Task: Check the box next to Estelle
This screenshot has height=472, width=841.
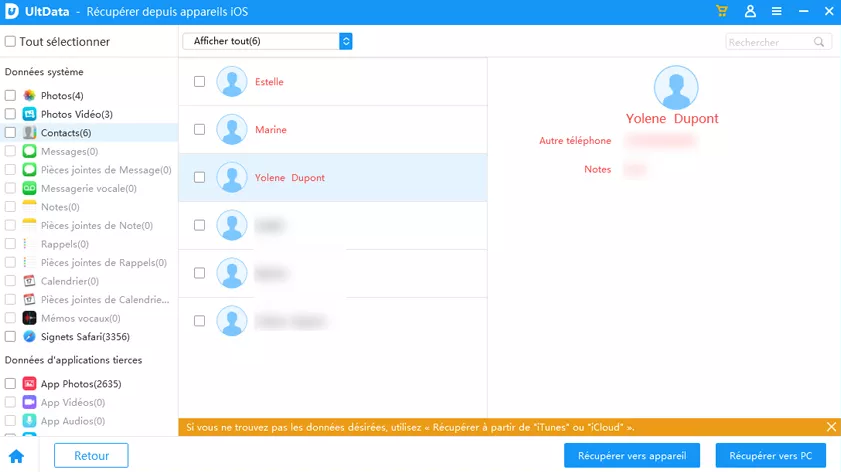Action: point(199,81)
